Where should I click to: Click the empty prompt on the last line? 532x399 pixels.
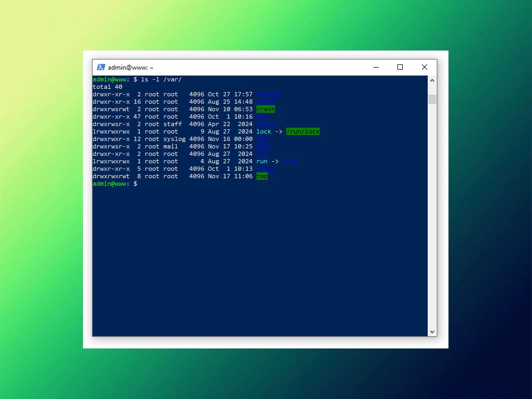[x=139, y=184]
